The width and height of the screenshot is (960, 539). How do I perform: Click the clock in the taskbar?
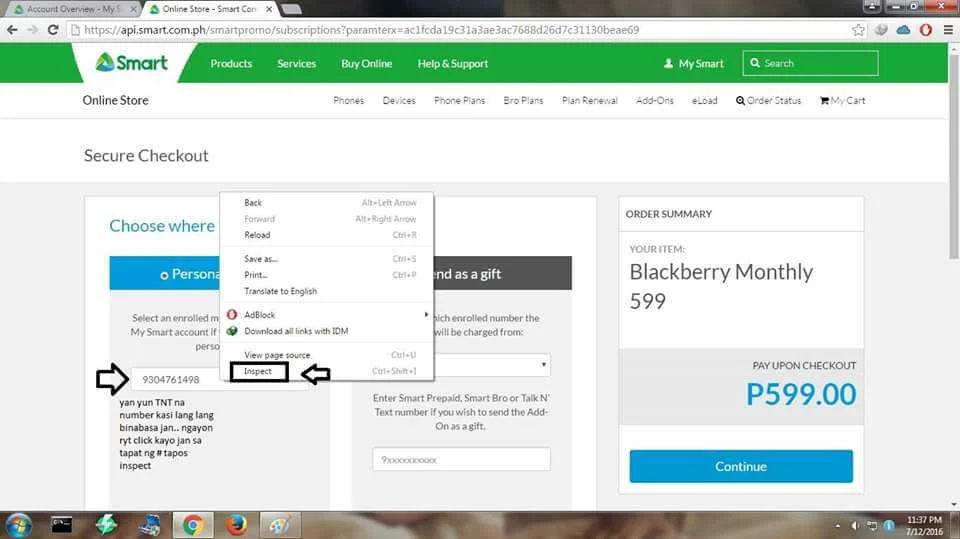[924, 526]
